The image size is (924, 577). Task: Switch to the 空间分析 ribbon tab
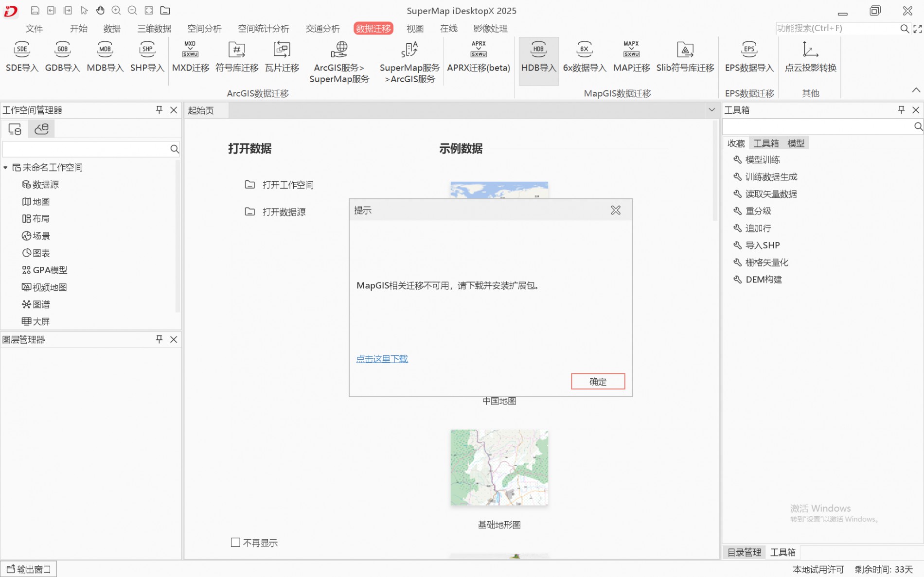tap(204, 29)
